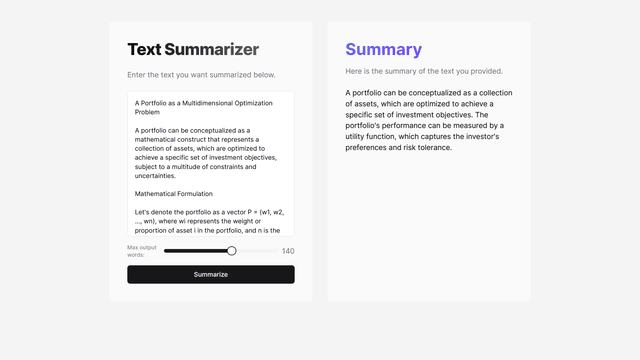The height and width of the screenshot is (360, 640).
Task: Place cursor in 'A Portfolio as a Multidimensional' title line
Action: point(204,103)
